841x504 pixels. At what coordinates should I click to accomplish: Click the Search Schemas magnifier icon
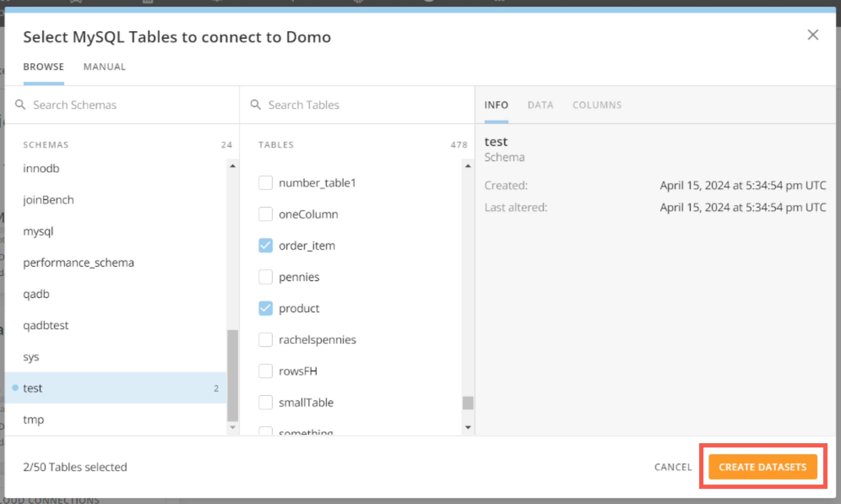pyautogui.click(x=20, y=105)
